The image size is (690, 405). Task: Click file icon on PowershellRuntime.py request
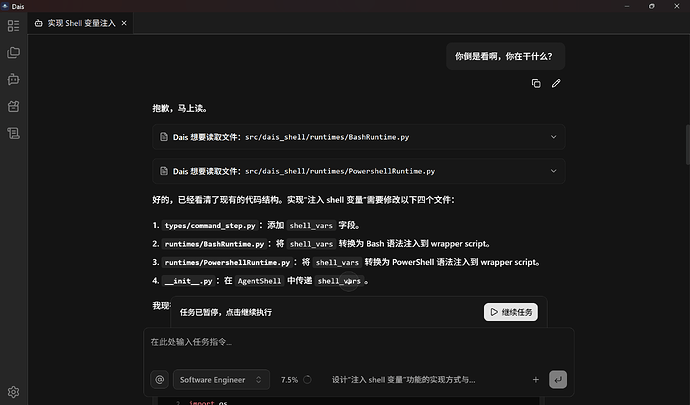coord(164,171)
